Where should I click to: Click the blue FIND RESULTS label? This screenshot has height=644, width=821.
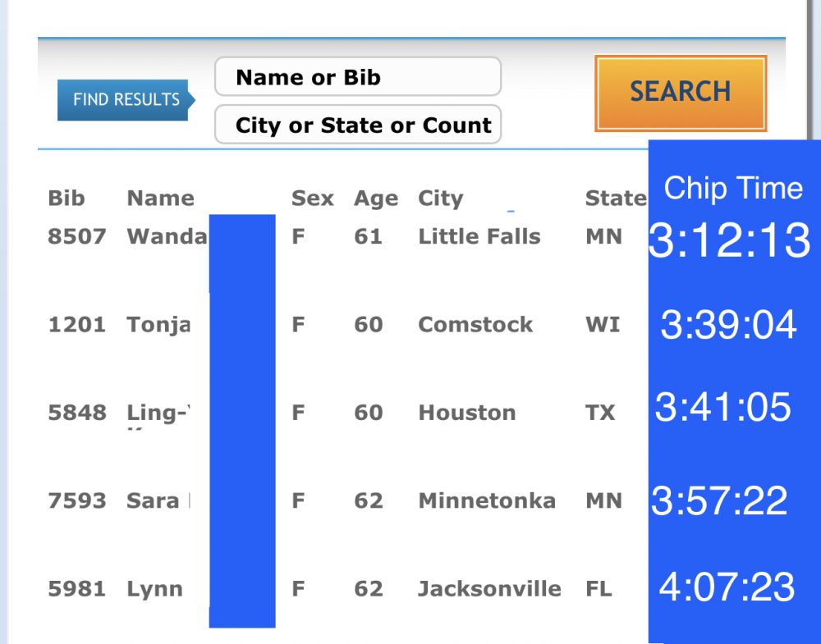pos(125,100)
